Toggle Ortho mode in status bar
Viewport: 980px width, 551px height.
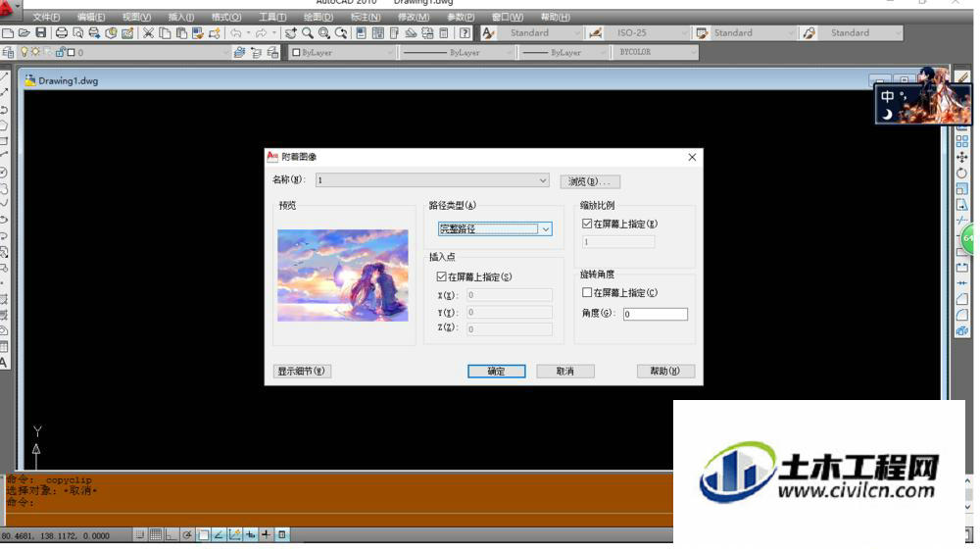pos(171,534)
